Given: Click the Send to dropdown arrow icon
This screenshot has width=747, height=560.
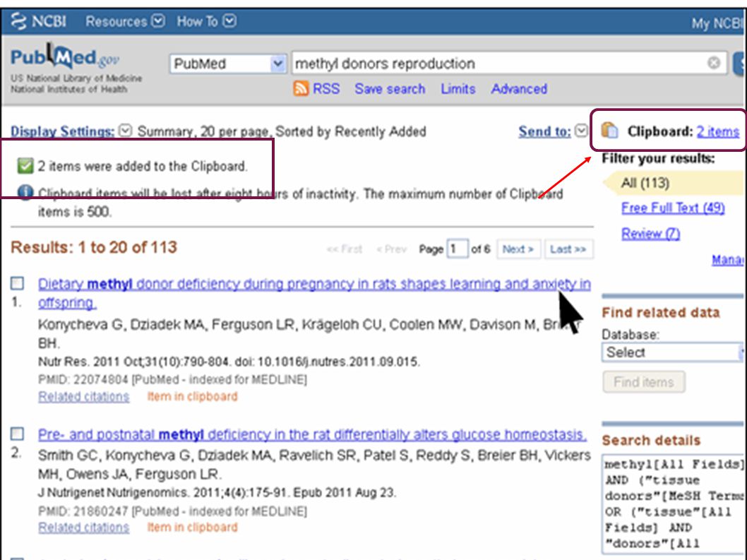Looking at the screenshot, I should [x=581, y=131].
